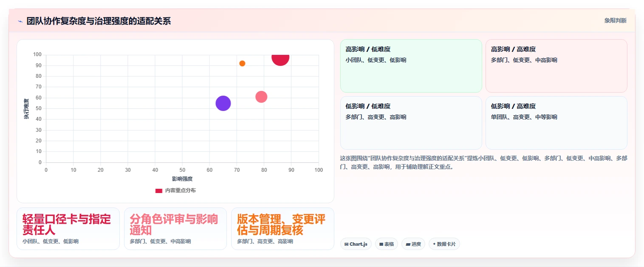
Task: Click the purple bubble in the chart
Action: click(223, 103)
